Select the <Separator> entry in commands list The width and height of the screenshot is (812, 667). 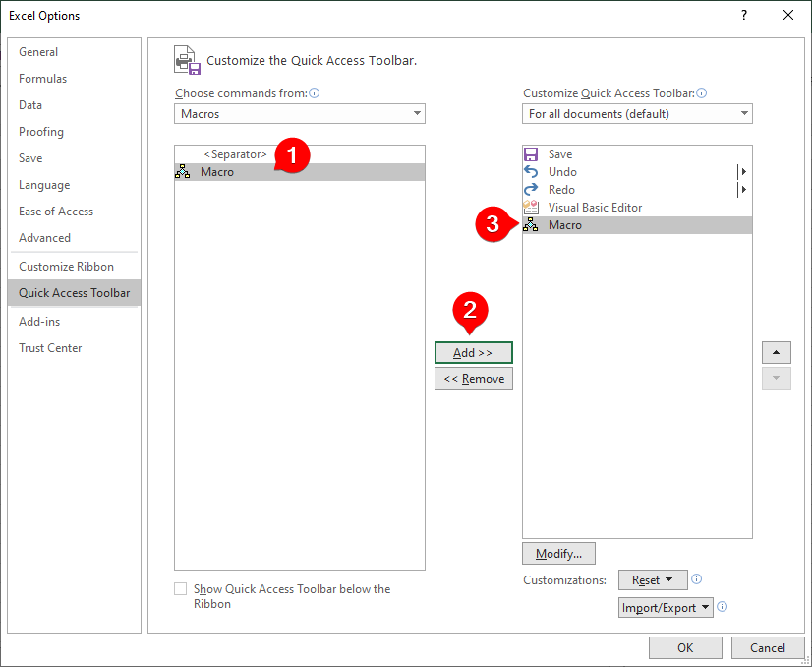[x=299, y=154]
